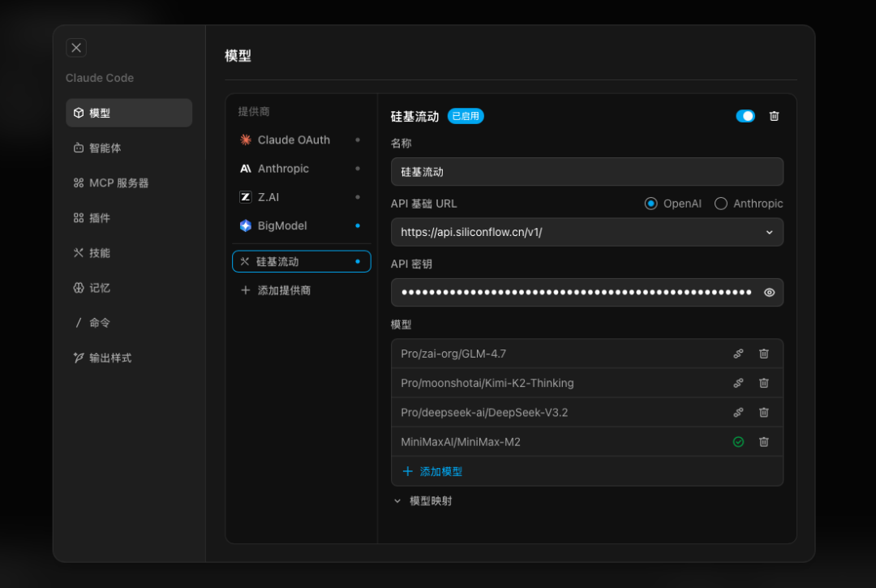
Task: Select the Anthropic API format radio button
Action: pyautogui.click(x=720, y=204)
